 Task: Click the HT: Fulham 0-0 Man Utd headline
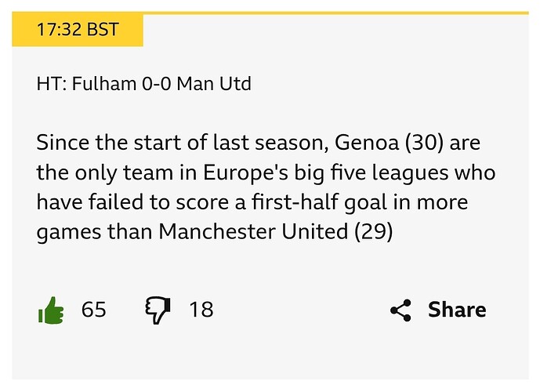pyautogui.click(x=143, y=83)
